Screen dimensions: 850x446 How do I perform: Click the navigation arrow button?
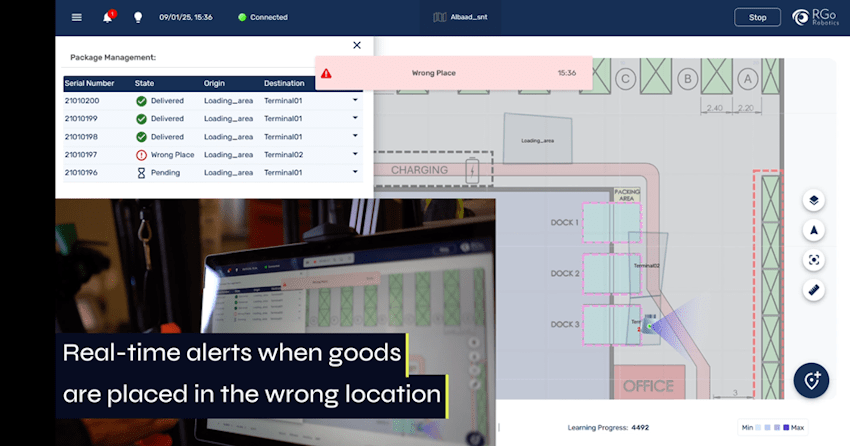(814, 230)
